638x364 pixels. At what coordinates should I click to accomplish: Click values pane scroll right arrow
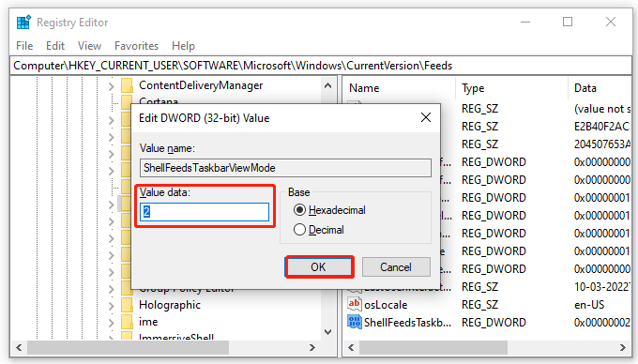(x=623, y=348)
